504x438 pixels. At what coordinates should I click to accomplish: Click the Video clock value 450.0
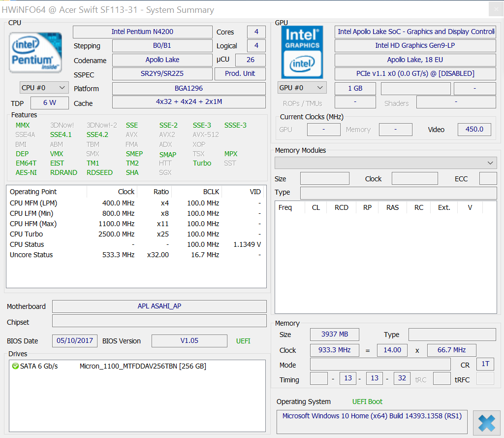tap(474, 130)
